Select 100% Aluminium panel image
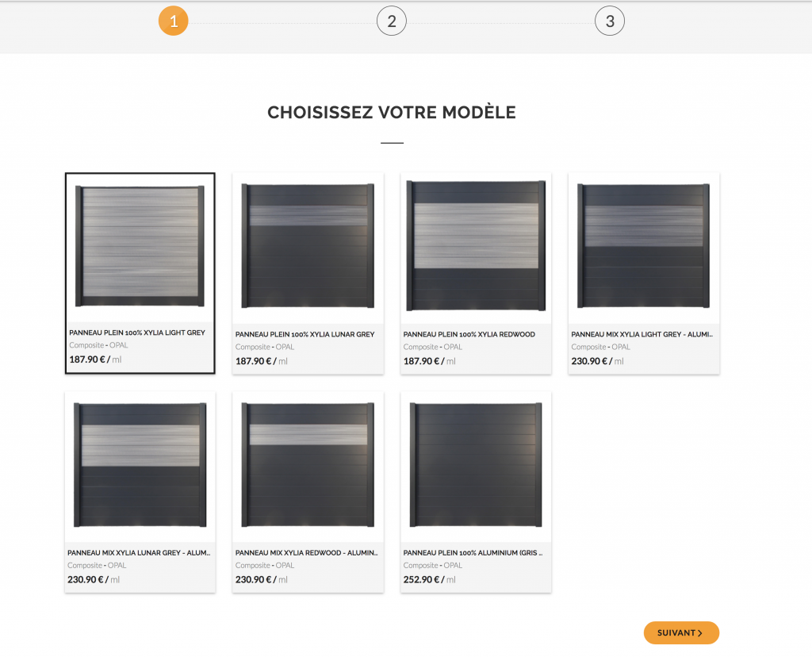Viewport: 812px width, 657px height. coord(476,465)
